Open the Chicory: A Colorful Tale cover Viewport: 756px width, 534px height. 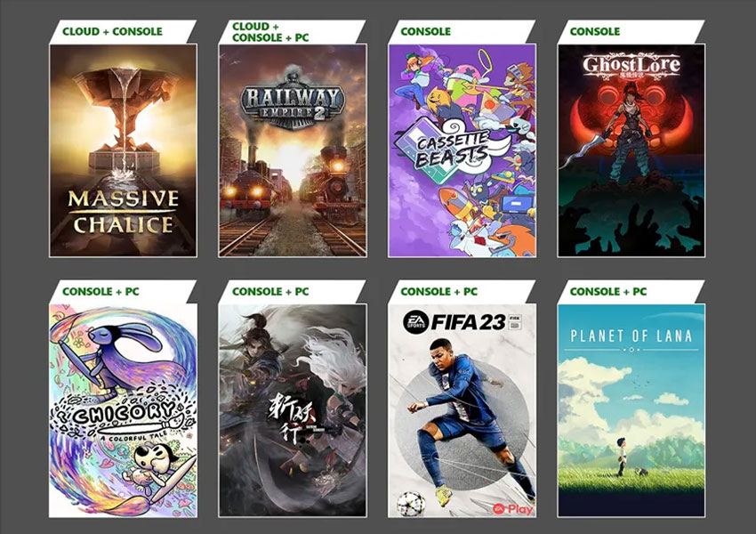click(123, 410)
